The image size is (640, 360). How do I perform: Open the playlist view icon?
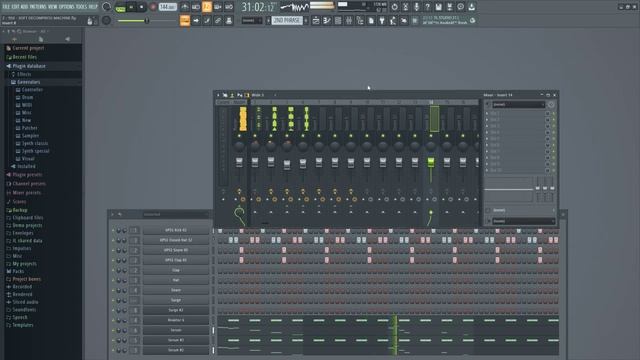316,20
